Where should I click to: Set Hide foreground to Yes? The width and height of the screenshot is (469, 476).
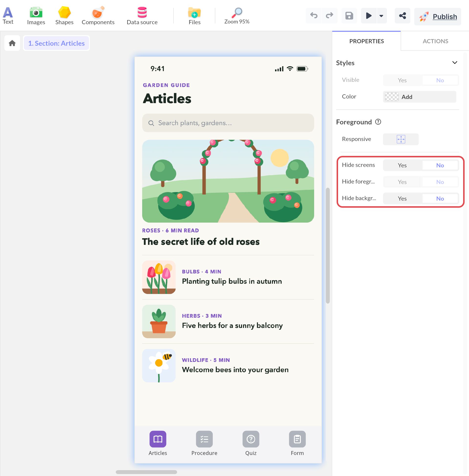click(402, 182)
